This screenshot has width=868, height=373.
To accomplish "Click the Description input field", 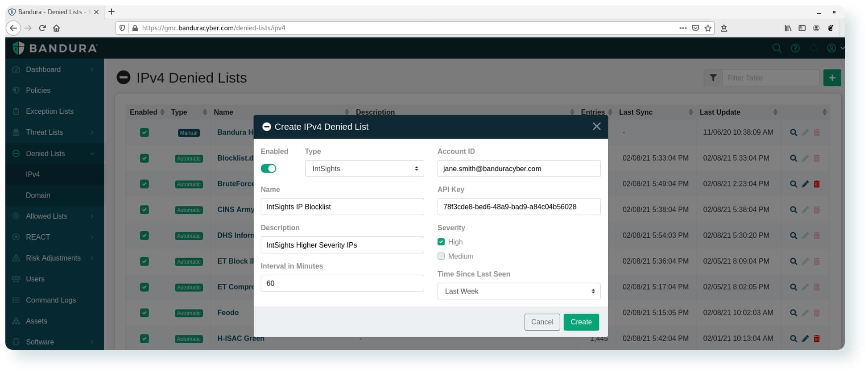I will pos(342,245).
